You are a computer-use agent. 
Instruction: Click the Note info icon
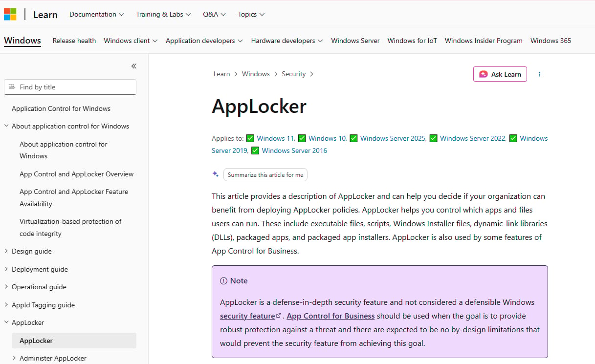point(223,281)
